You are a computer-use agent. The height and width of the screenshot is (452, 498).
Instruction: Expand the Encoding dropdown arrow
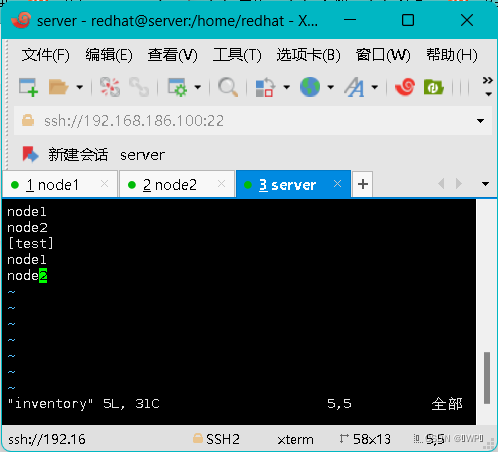(330, 87)
